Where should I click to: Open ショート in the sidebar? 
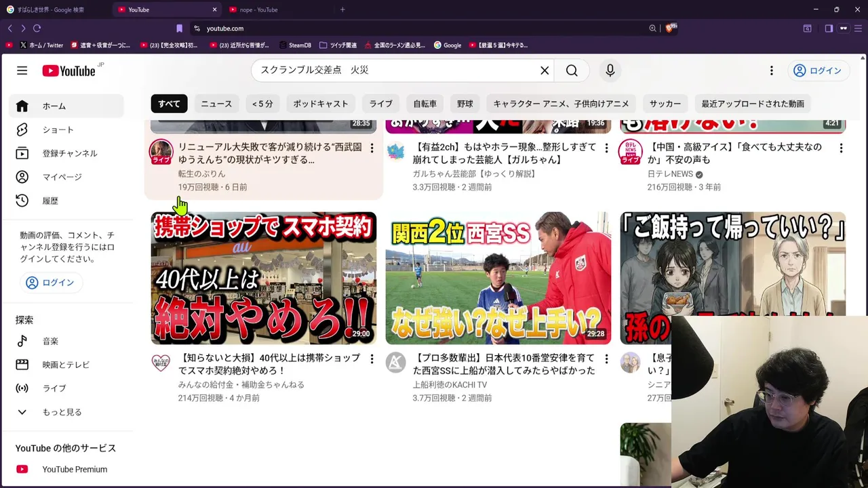[x=66, y=129]
